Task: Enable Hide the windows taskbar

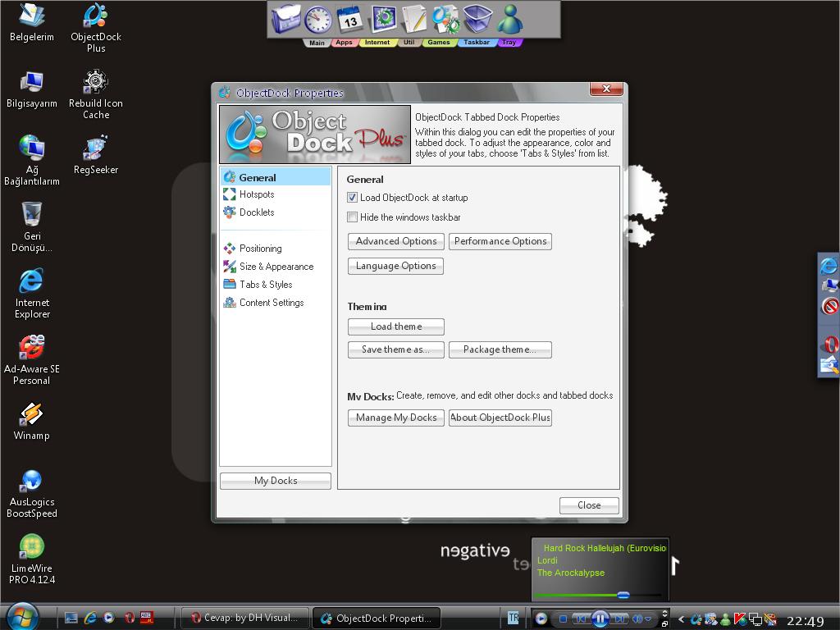Action: [x=352, y=216]
